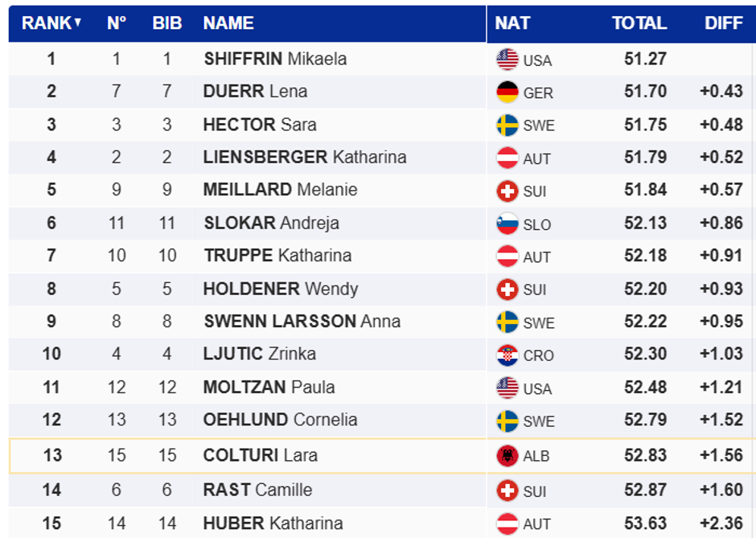Sort by the RANK column arrow
Viewport: 756px width, 538px height.
(78, 23)
